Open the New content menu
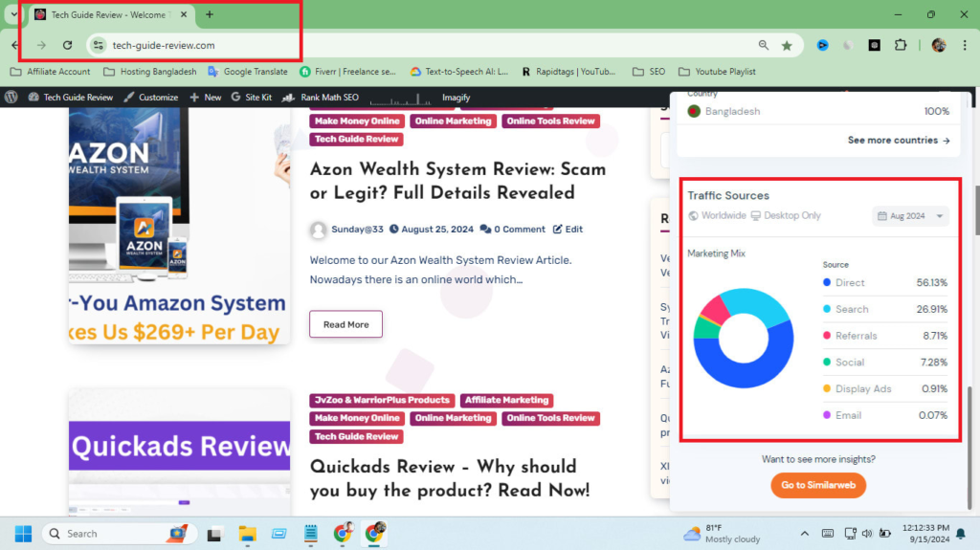The width and height of the screenshot is (980, 550). (x=205, y=97)
